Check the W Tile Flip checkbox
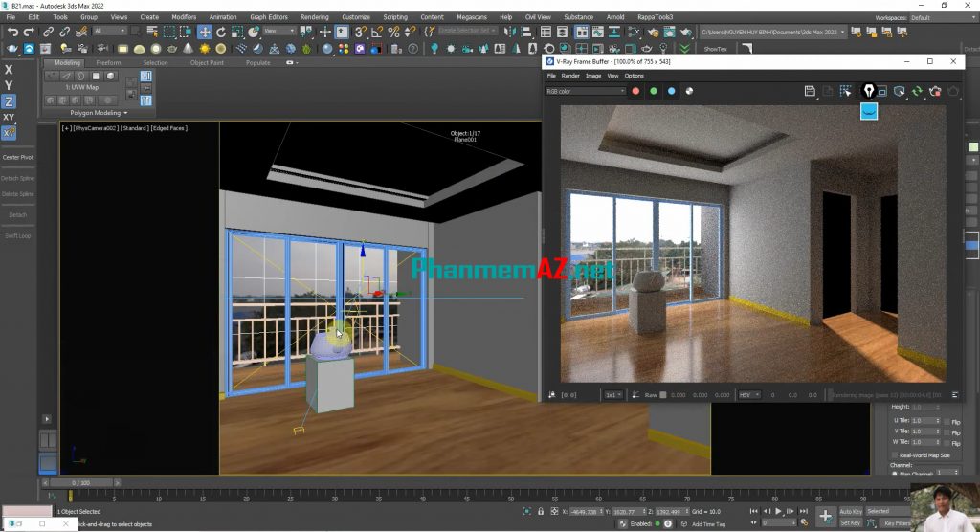Screen dimensions: 980x532 pos(947,443)
